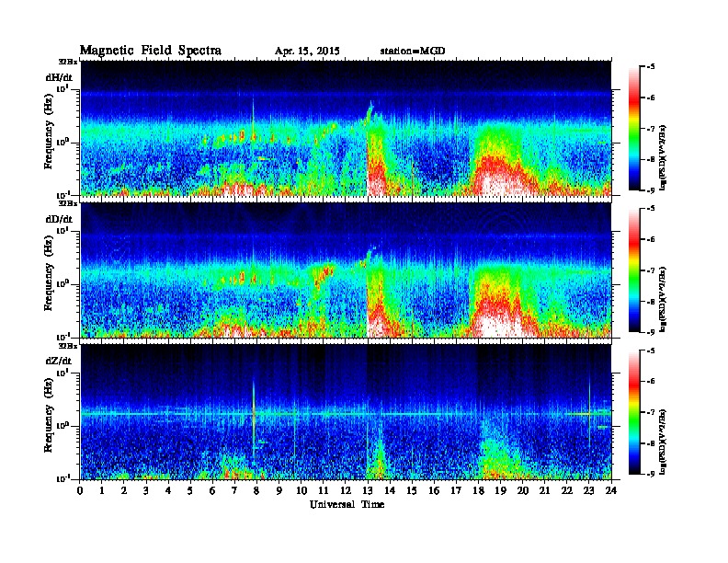This screenshot has width=728, height=563.
Task: Click the hour 8 tick label on the time axis
Action: [x=257, y=490]
